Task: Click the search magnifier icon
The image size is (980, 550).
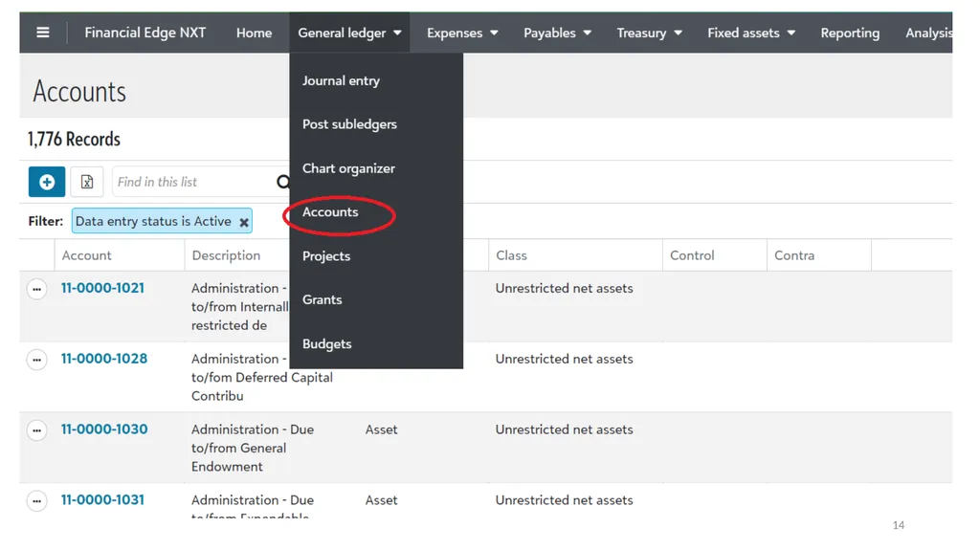Action: click(x=283, y=182)
